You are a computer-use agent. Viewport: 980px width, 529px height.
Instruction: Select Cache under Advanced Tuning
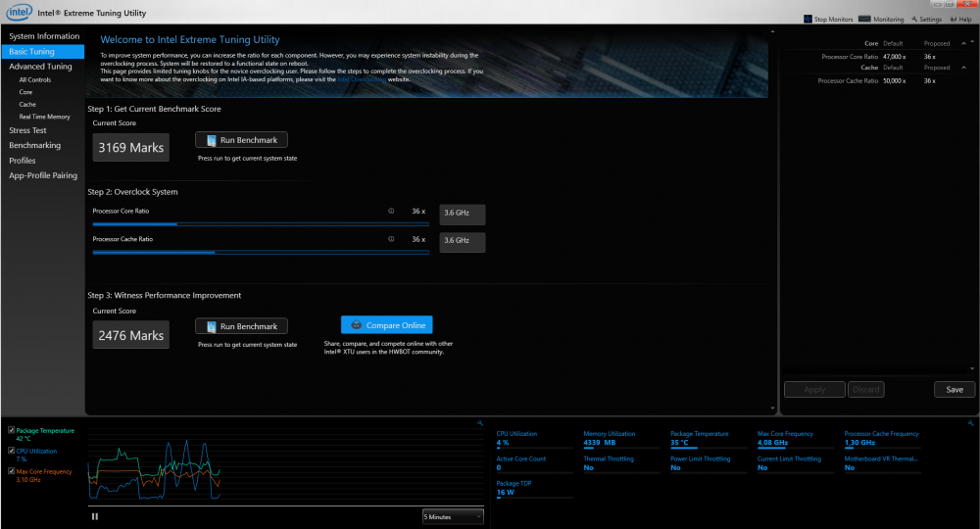(x=27, y=104)
